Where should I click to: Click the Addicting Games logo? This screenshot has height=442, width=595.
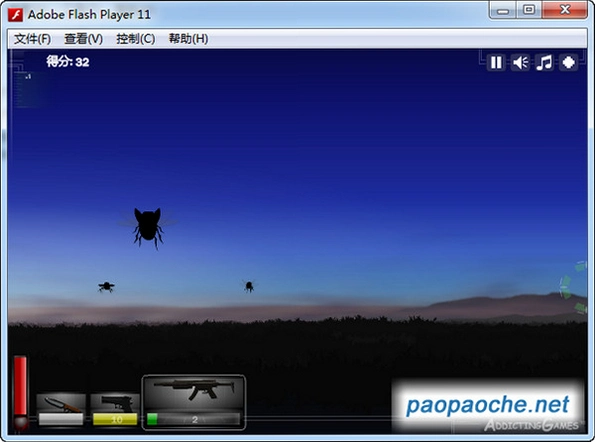[x=532, y=425]
